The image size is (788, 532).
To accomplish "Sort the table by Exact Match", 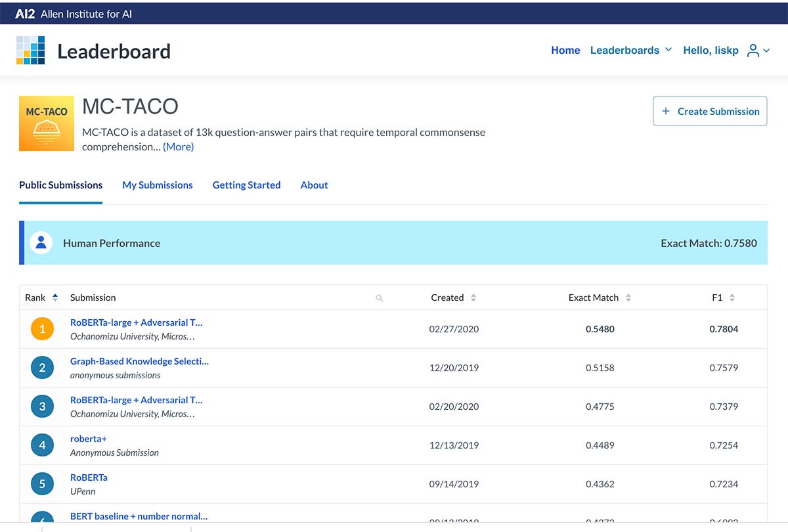I will click(x=628, y=298).
